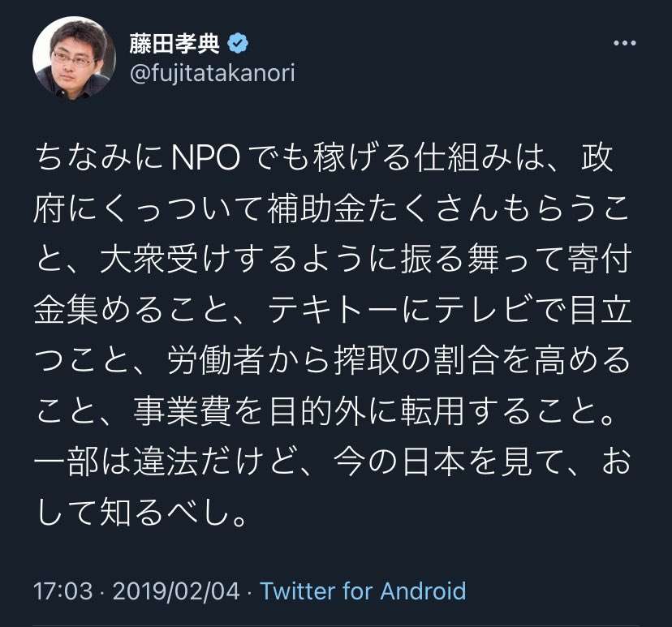The image size is (672, 627).
Task: Click the display name 藤田孝典
Action: click(x=174, y=43)
